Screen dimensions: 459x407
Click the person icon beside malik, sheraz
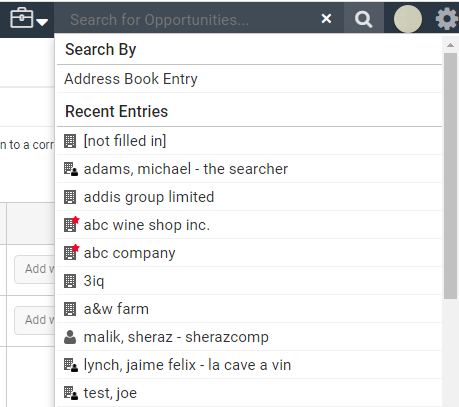pyautogui.click(x=70, y=337)
